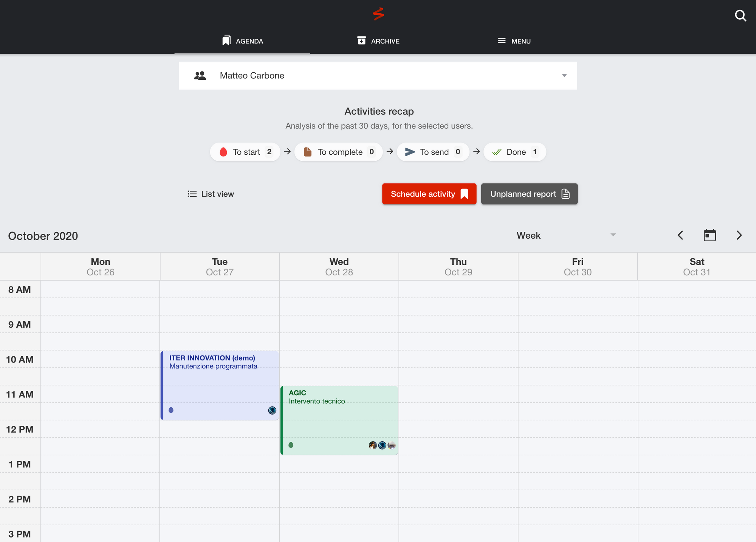The width and height of the screenshot is (756, 542).
Task: Open the Archive tab
Action: point(378,41)
